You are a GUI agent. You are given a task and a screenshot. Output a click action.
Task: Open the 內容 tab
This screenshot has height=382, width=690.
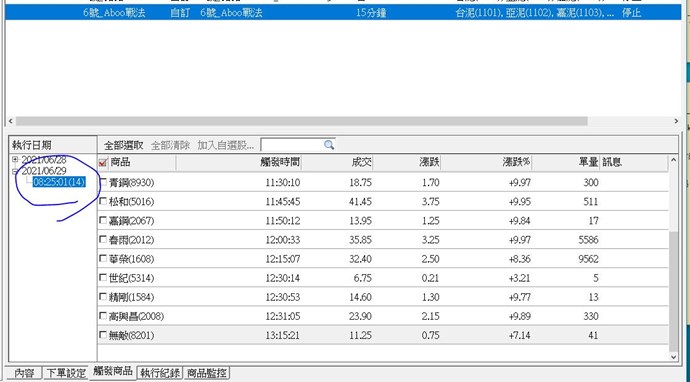pyautogui.click(x=24, y=373)
